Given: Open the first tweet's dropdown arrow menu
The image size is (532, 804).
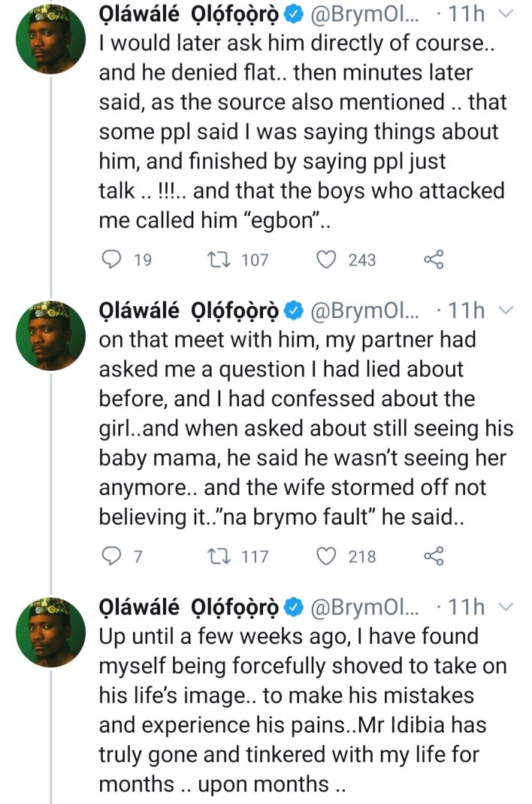Looking at the screenshot, I should click(506, 13).
